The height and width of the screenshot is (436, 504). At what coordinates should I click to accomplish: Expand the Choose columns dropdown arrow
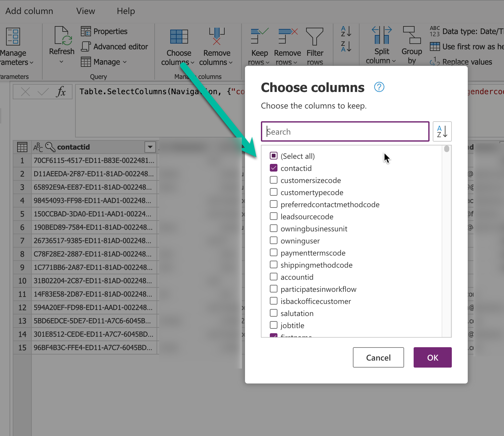coord(192,62)
